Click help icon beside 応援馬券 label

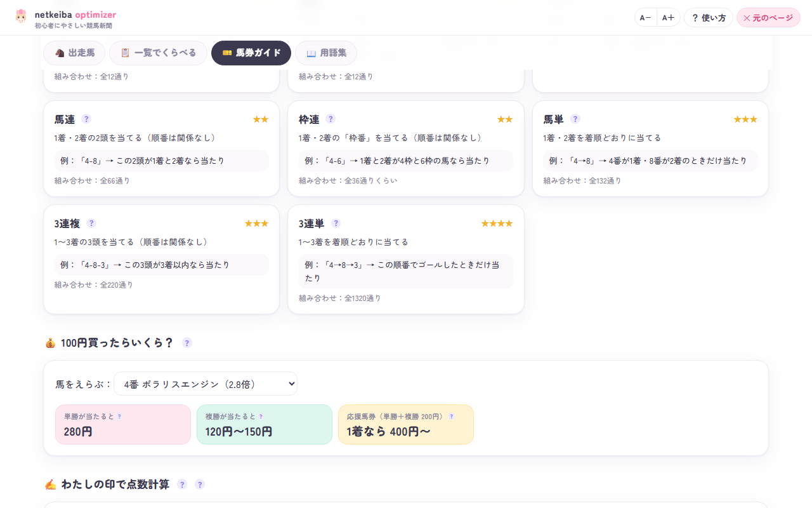(x=452, y=417)
